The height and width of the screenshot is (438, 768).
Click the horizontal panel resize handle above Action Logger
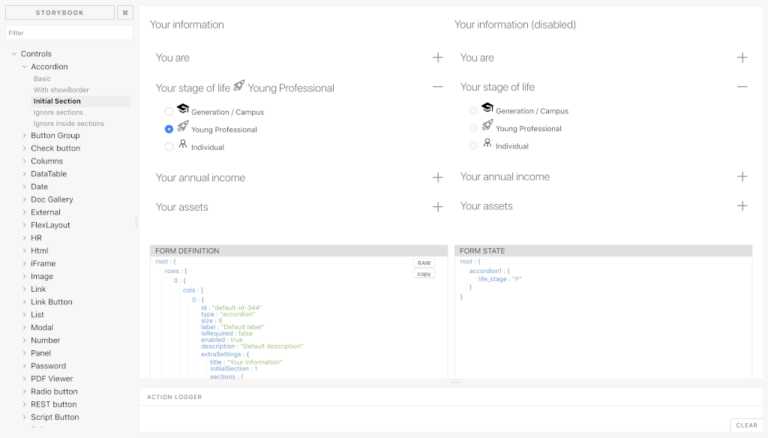point(456,382)
